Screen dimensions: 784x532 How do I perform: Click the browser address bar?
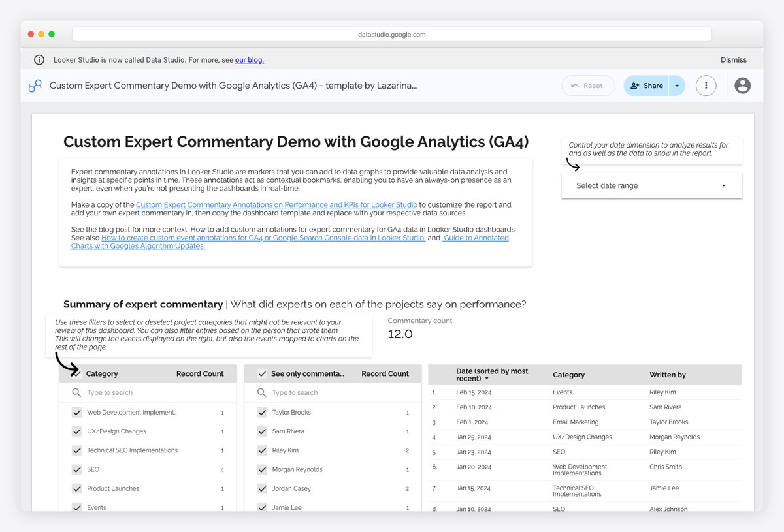click(x=392, y=34)
